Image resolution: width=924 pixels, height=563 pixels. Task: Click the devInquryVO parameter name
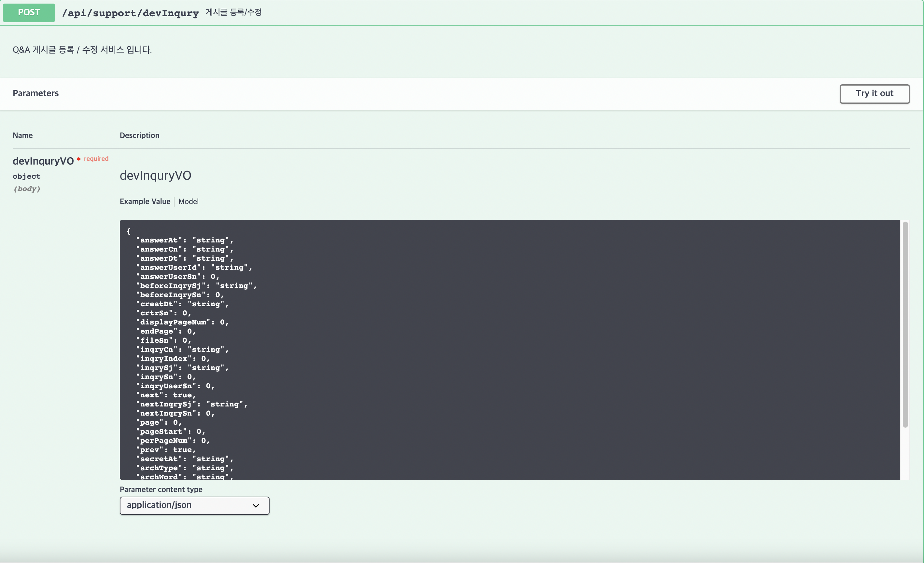pos(43,161)
